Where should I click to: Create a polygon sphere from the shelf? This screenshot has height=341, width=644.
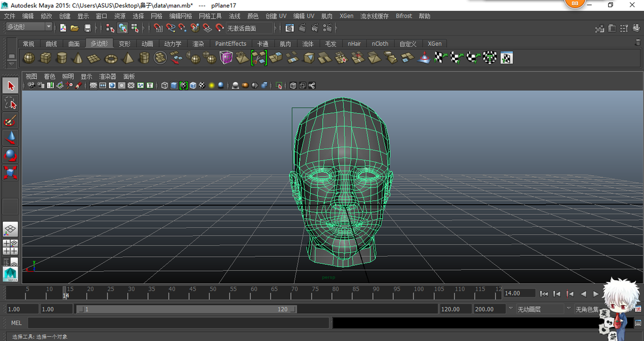click(x=29, y=58)
